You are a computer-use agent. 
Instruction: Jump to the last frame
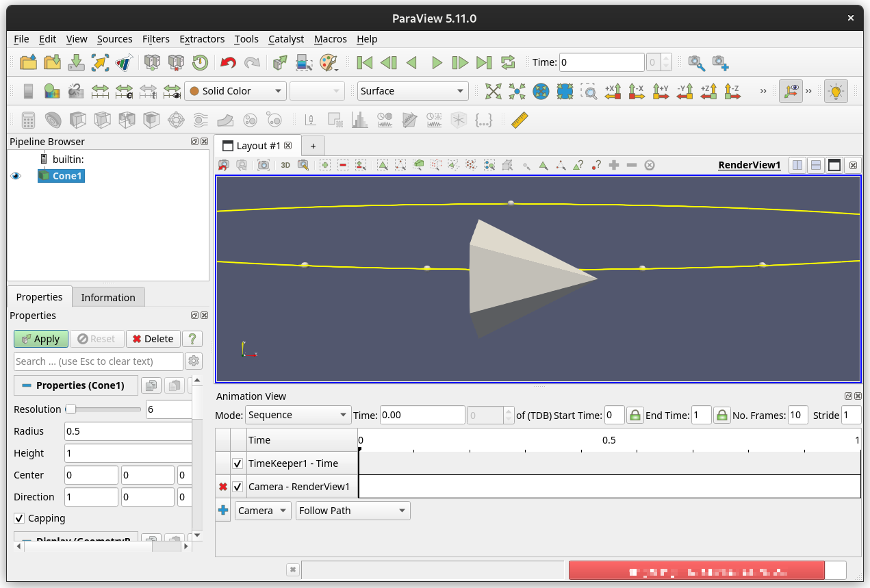click(x=484, y=63)
